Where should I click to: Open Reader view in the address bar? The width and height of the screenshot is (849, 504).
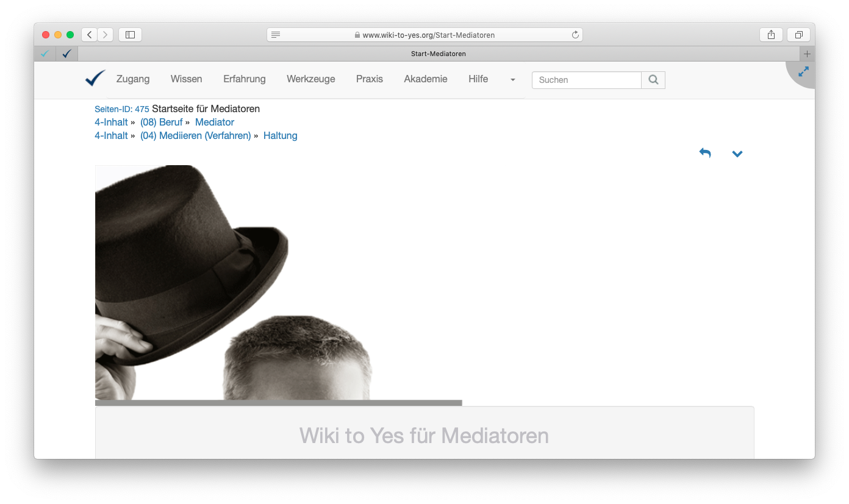[x=276, y=35]
